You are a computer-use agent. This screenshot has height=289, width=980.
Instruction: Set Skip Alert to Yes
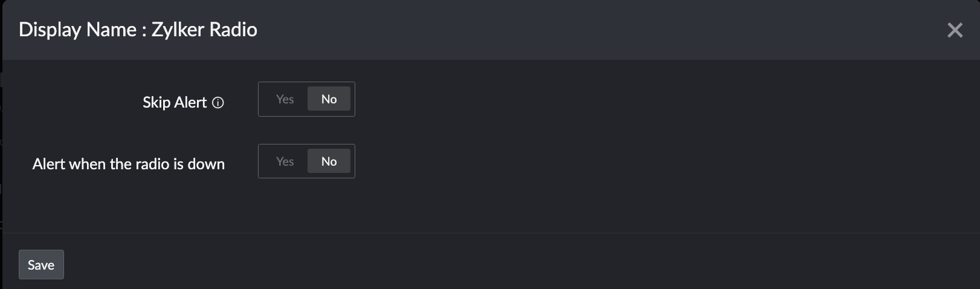pos(285,99)
